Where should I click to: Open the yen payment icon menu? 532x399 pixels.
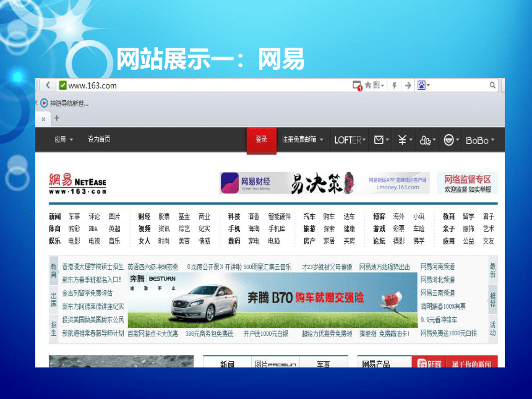405,140
